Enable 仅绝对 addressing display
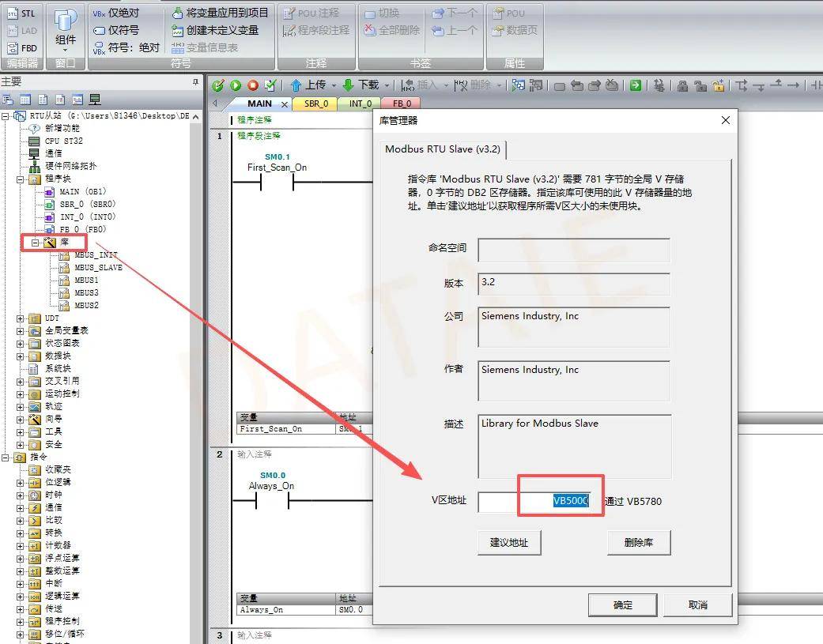 [116, 13]
